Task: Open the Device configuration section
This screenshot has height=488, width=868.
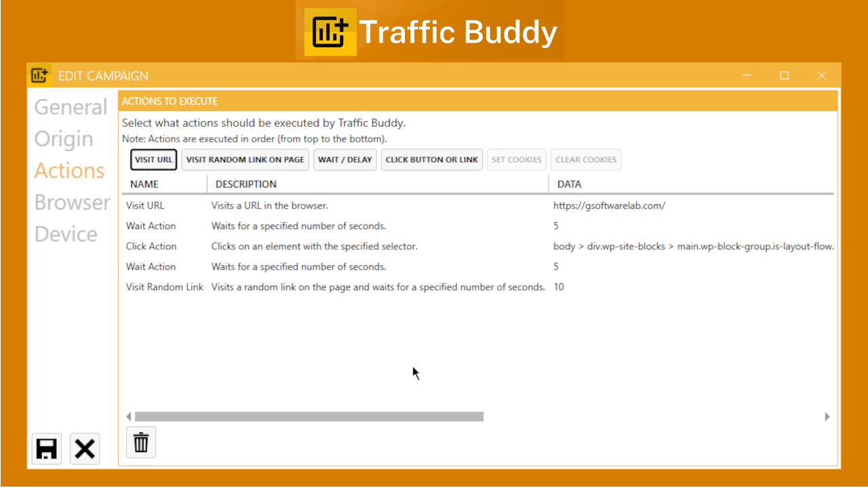Action: [66, 234]
